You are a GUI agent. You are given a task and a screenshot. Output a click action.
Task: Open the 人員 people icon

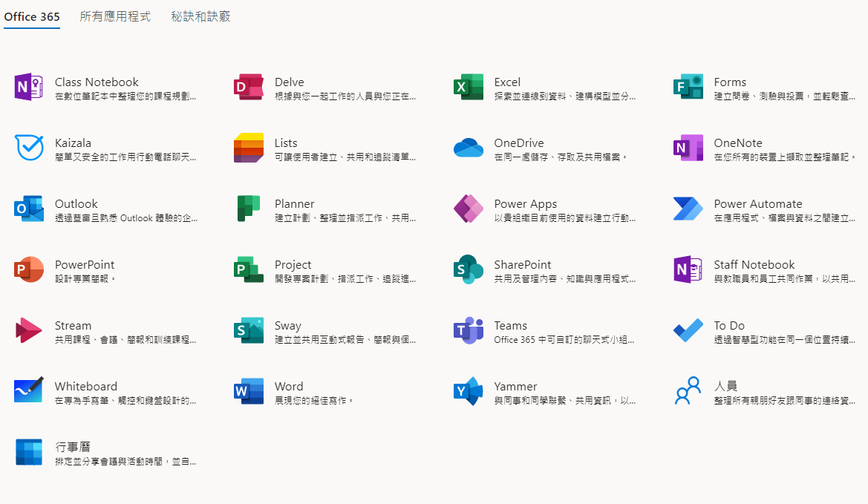point(688,391)
